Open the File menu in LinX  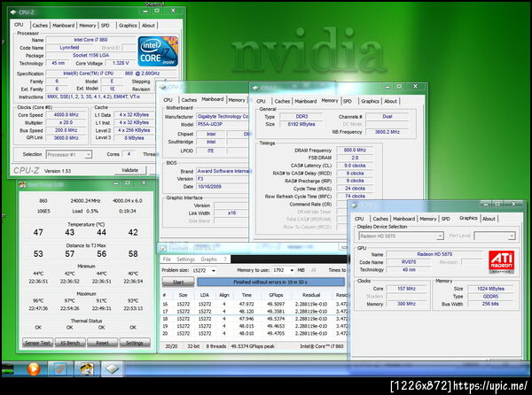click(x=167, y=259)
